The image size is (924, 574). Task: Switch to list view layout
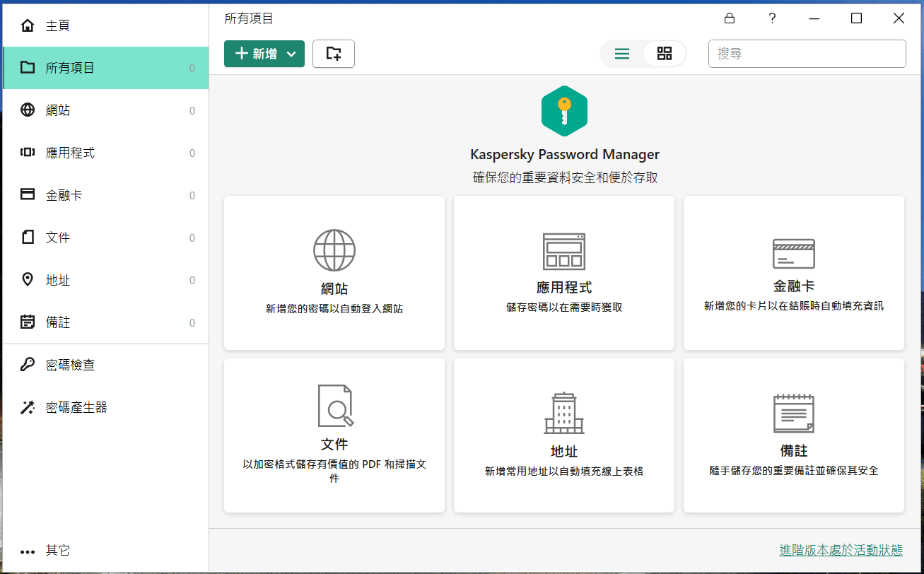[622, 54]
